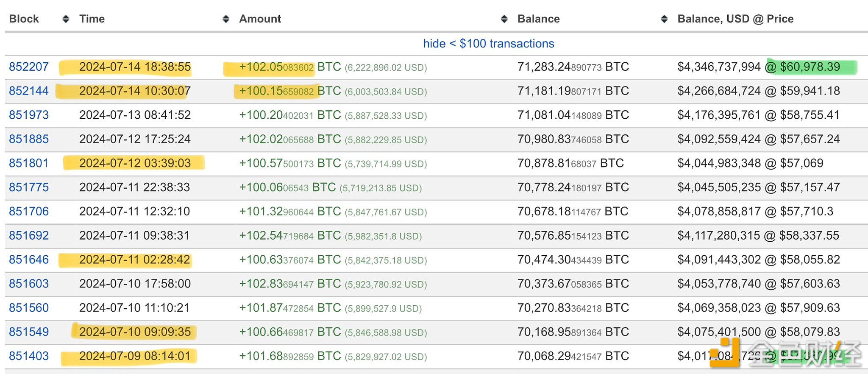
Task: Select time 2024-07-13 08:41:52
Action: (135, 115)
